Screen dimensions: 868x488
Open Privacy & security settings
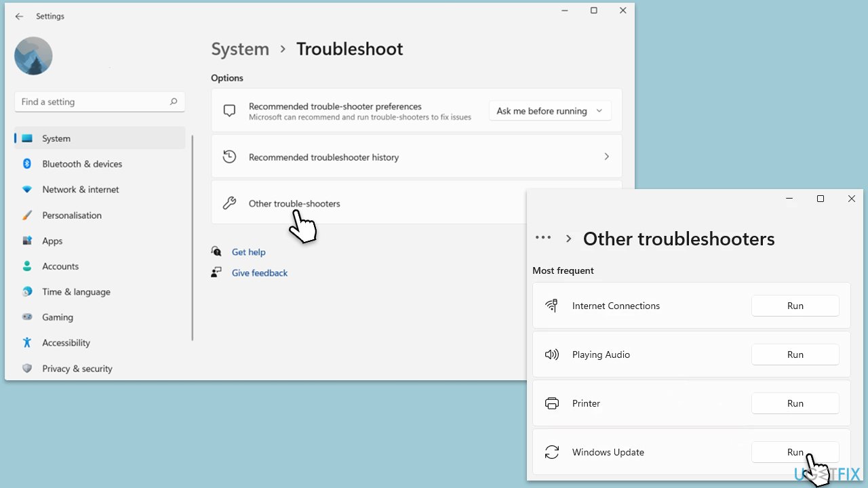[x=100, y=369]
